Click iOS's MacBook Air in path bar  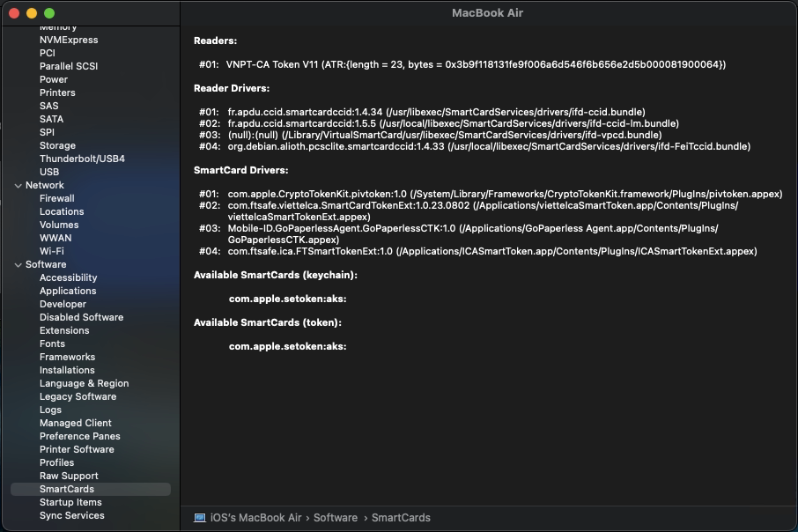pos(256,518)
